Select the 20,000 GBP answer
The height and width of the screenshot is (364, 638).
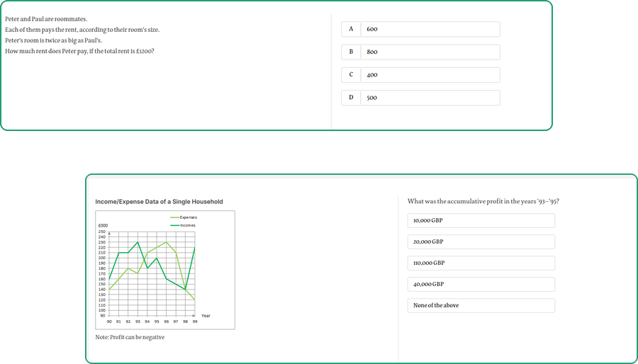pos(481,241)
